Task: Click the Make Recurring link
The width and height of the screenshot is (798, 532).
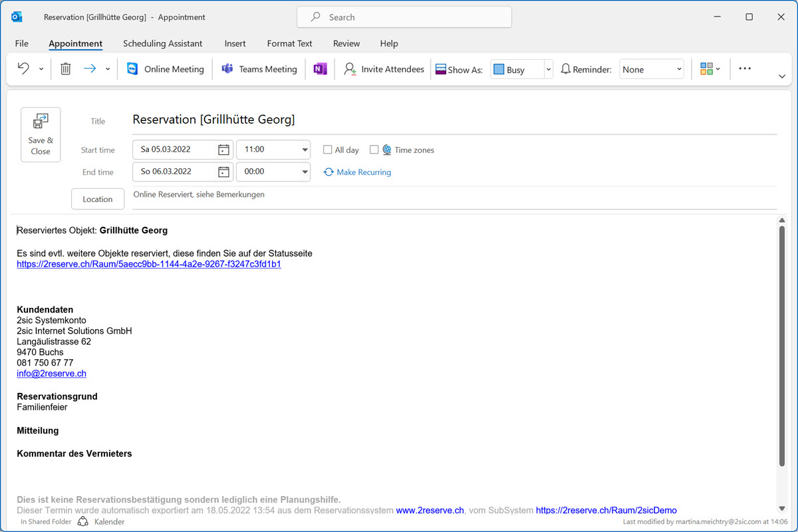Action: click(x=357, y=172)
